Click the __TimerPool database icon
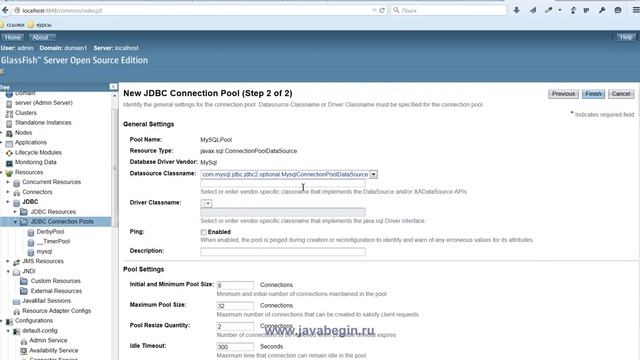Viewport: 640px width, 360px height. pos(31,242)
